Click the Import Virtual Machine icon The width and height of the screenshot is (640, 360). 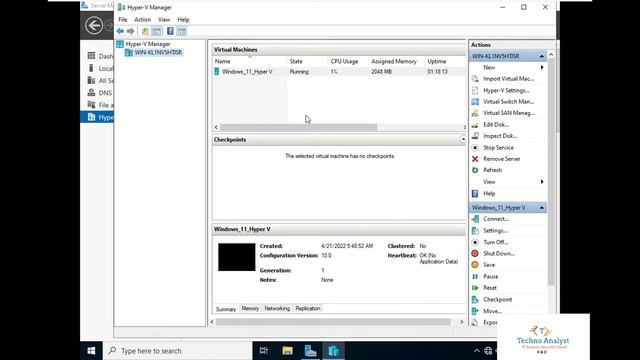point(475,79)
